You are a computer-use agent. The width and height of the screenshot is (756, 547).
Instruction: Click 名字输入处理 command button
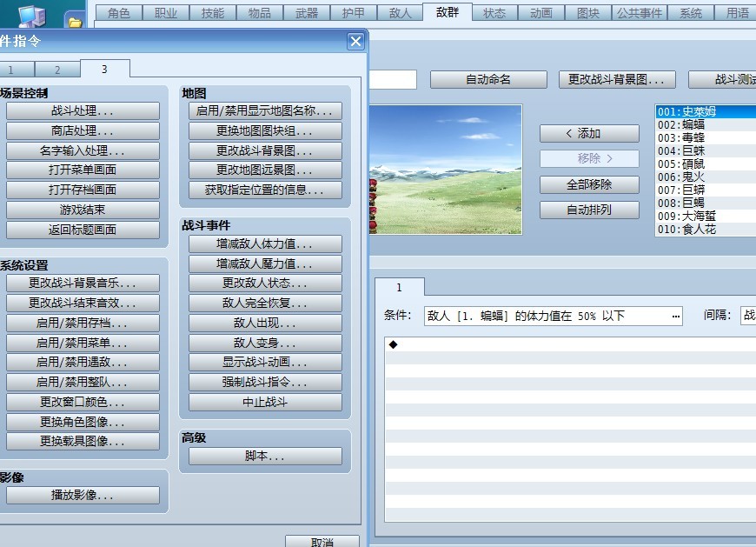(83, 150)
